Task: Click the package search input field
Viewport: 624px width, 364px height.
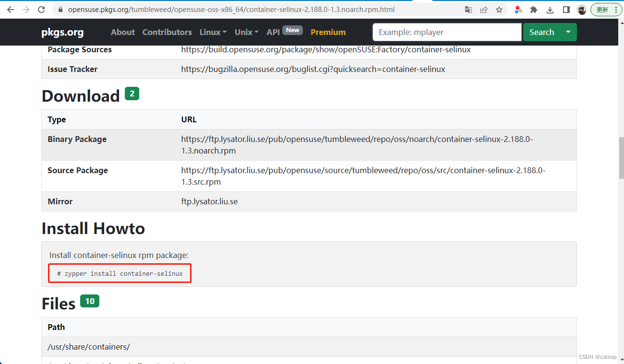Action: [446, 32]
